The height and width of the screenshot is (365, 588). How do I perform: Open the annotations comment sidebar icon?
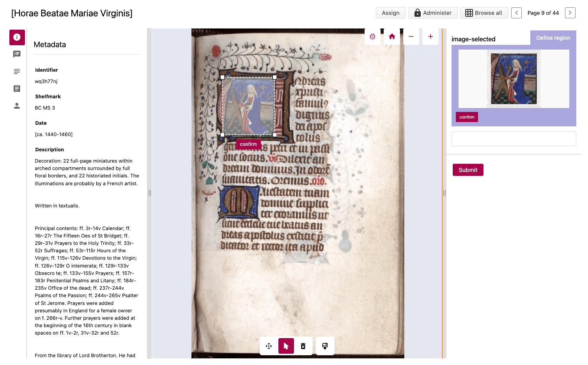point(17,54)
